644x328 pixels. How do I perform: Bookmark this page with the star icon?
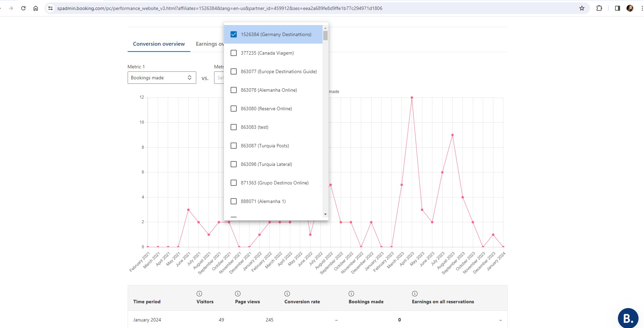click(x=582, y=8)
